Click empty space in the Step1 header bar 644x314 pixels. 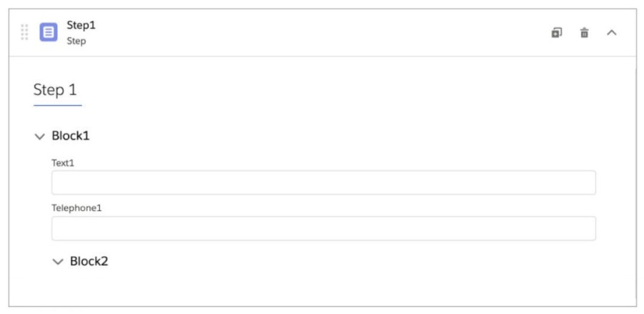tap(322, 32)
